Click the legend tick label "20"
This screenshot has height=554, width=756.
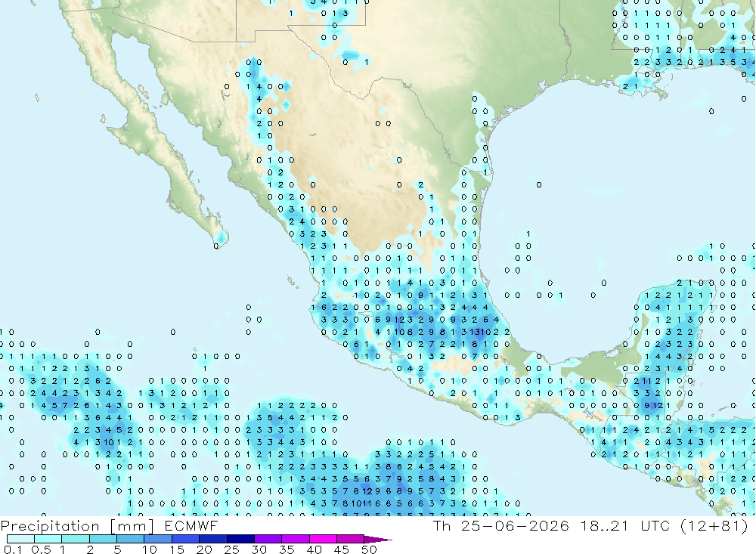tap(204, 549)
